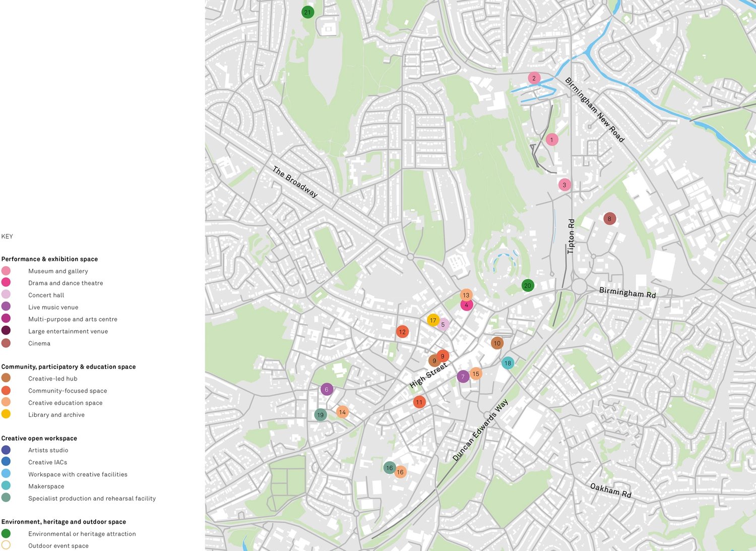
Task: Click the purple marker numbered 6
Action: (x=327, y=389)
